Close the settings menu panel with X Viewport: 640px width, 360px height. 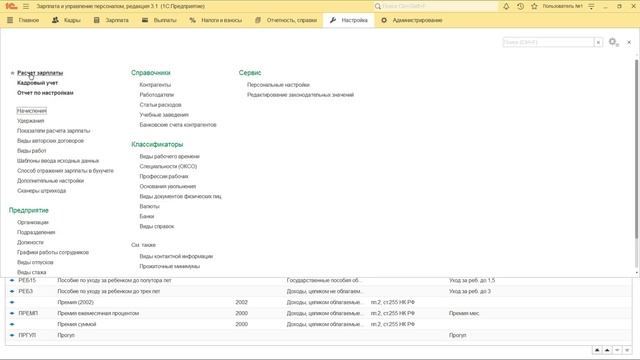(x=629, y=42)
